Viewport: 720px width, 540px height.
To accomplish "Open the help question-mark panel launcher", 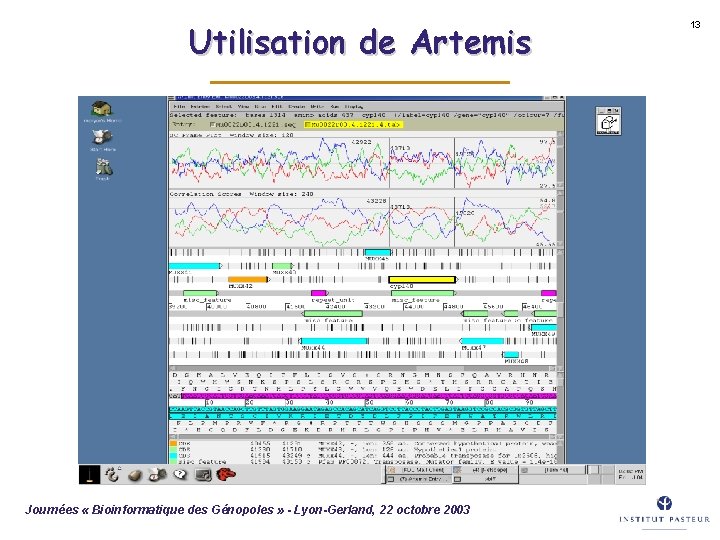I will pos(180,474).
